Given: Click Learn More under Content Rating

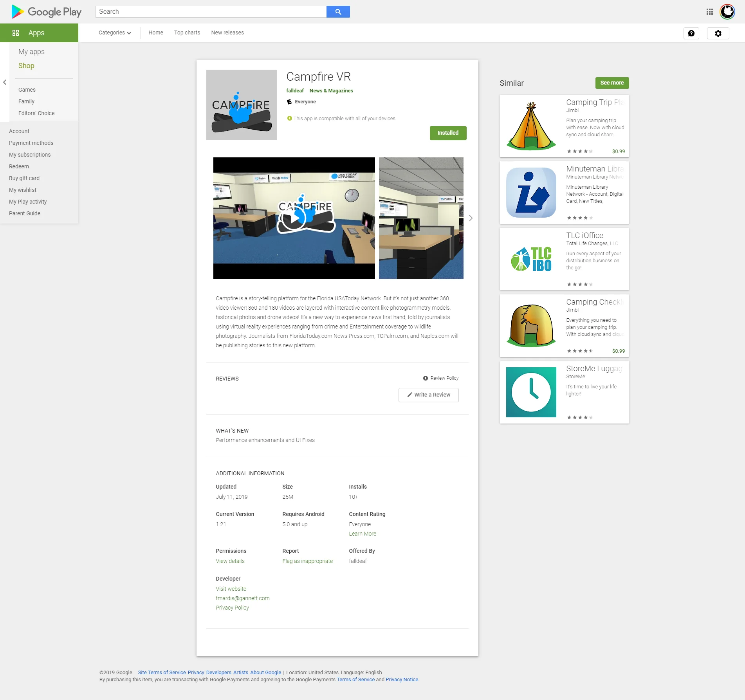Looking at the screenshot, I should pyautogui.click(x=363, y=534).
